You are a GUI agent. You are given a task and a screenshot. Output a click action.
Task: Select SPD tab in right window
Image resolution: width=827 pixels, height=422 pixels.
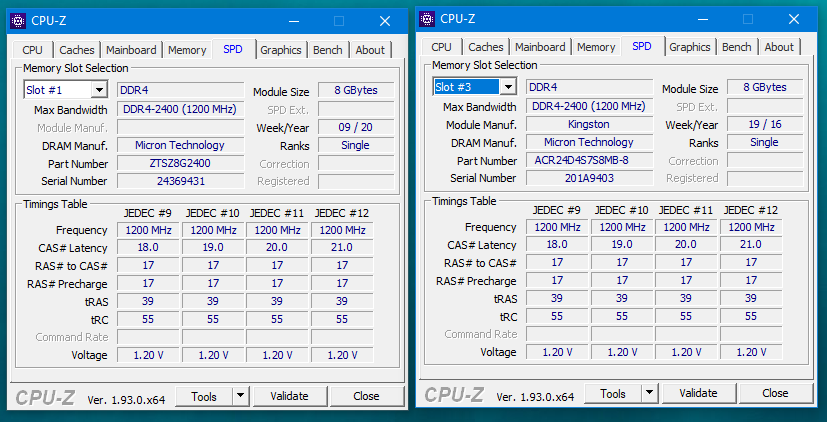pyautogui.click(x=642, y=46)
